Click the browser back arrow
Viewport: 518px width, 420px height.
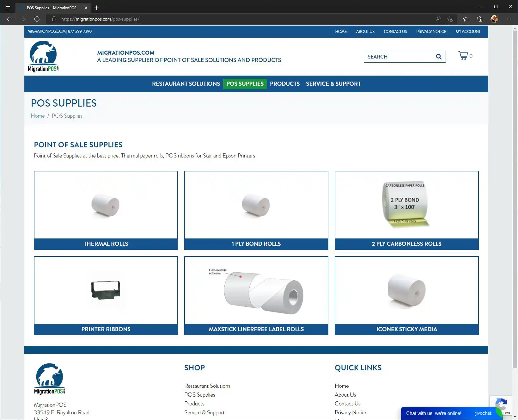tap(9, 19)
